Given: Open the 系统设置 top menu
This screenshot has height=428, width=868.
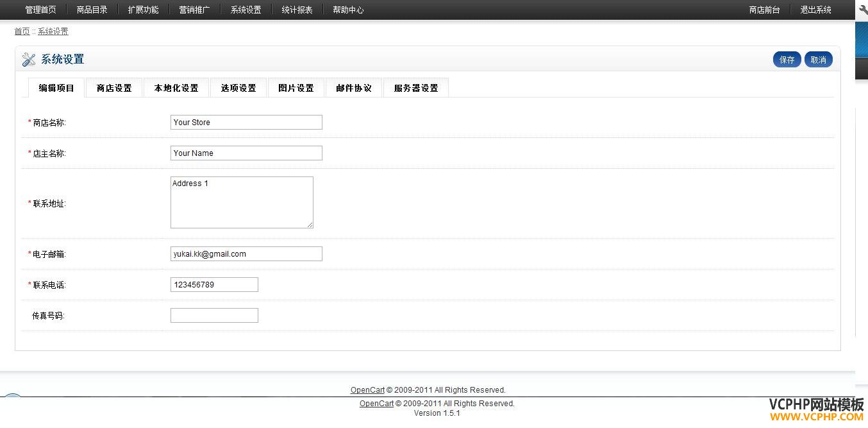Looking at the screenshot, I should [x=246, y=10].
